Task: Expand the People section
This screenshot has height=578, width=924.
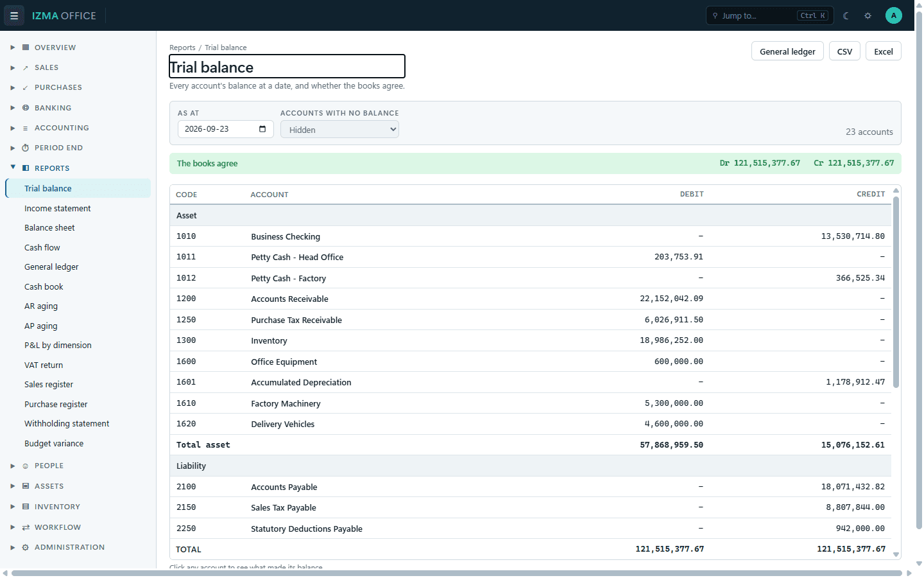Action: [13, 466]
